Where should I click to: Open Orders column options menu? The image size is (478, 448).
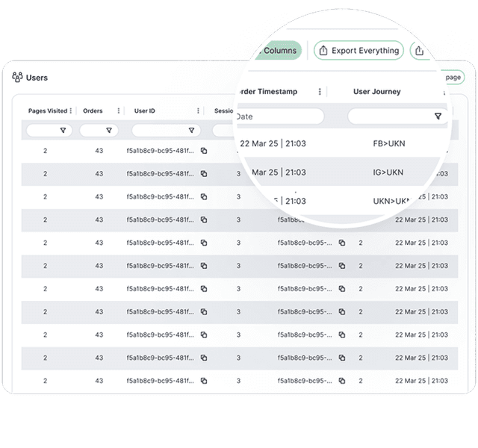[x=118, y=111]
